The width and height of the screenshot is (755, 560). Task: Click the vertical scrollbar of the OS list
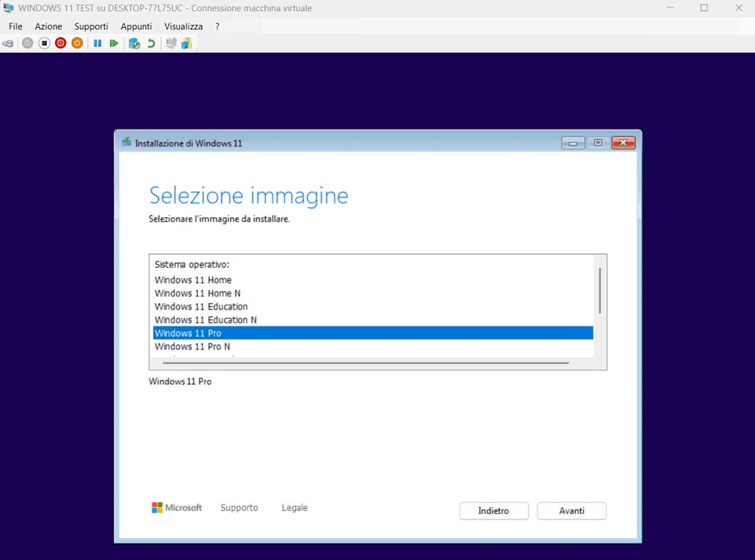pyautogui.click(x=600, y=291)
